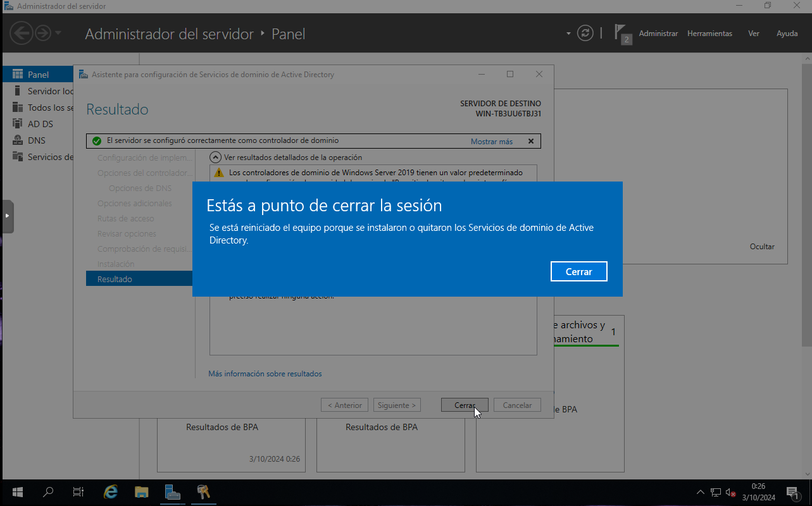This screenshot has width=812, height=506.
Task: Click the network tray icon
Action: pos(716,492)
